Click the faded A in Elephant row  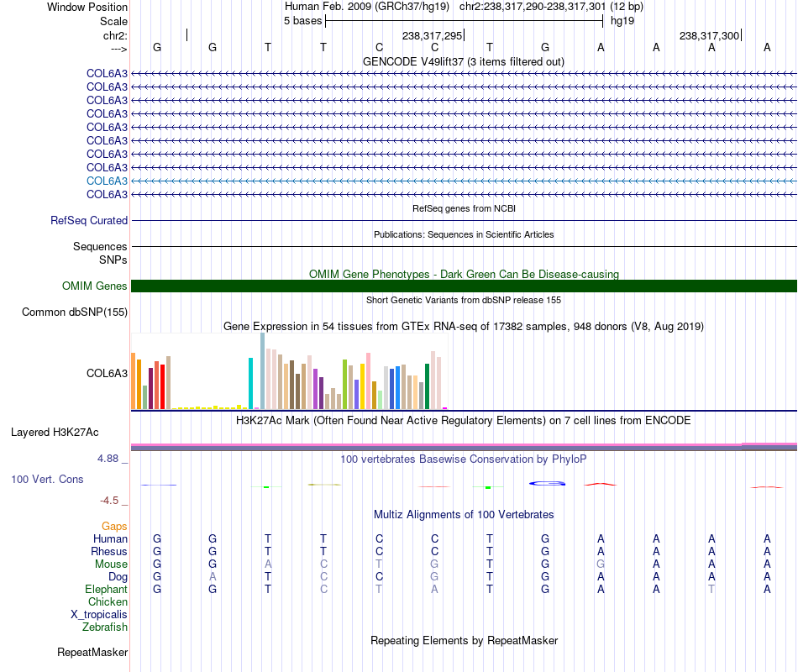(x=434, y=589)
